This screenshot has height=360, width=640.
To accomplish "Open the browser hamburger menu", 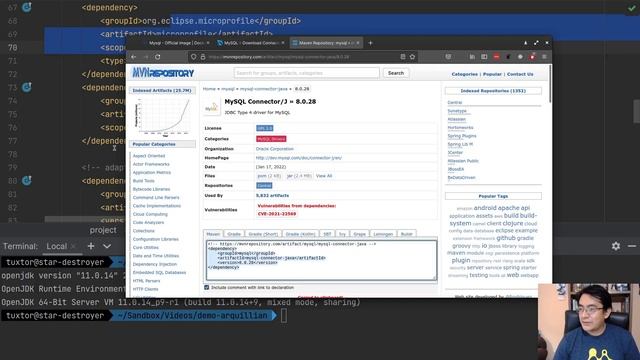I will click(x=544, y=57).
